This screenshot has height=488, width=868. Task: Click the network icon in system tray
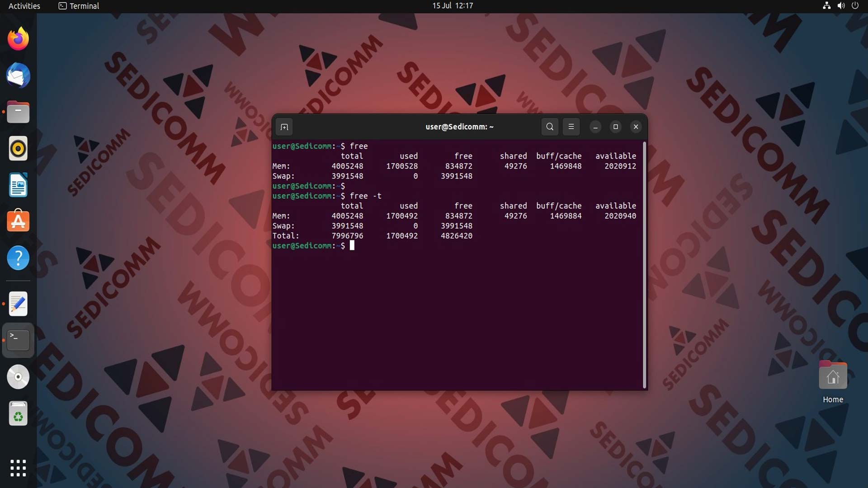click(x=826, y=6)
